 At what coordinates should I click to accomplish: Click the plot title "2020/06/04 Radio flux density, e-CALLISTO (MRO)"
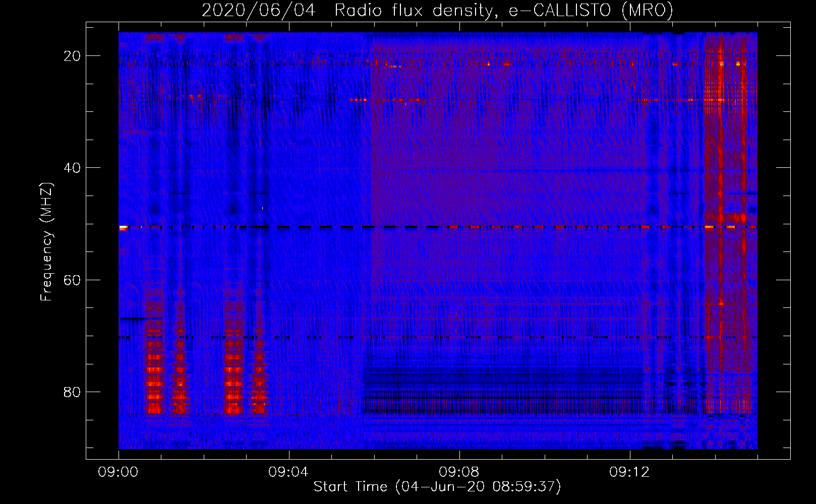(437, 10)
